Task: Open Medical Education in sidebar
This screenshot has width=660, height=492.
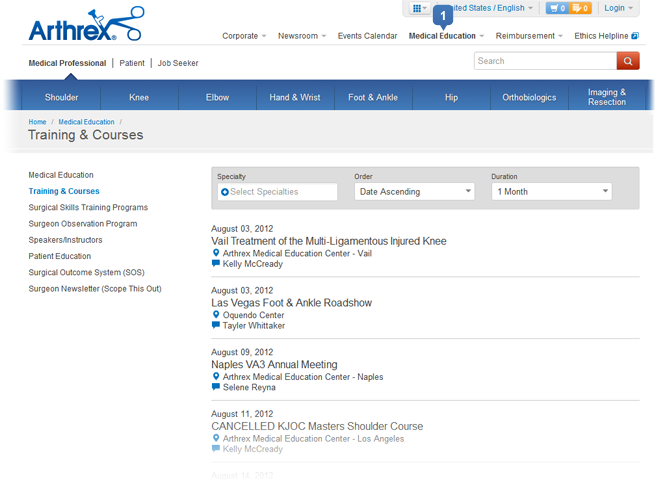Action: (61, 175)
